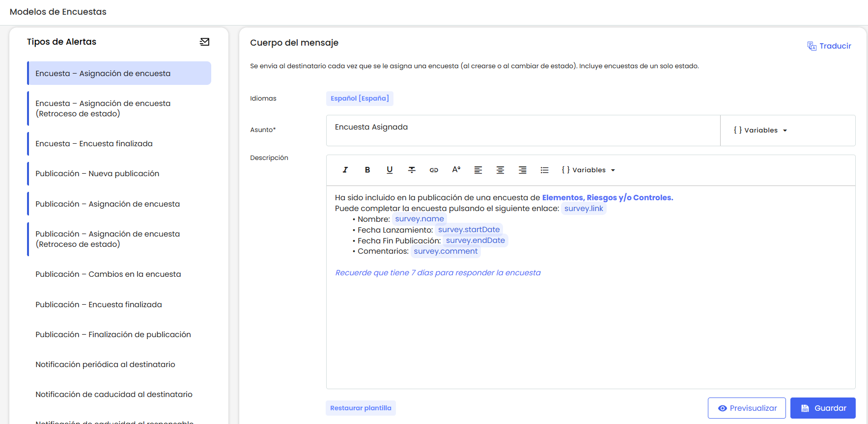This screenshot has width=868, height=424.
Task: Open Publicación – Nueva publicación alert
Action: [97, 174]
